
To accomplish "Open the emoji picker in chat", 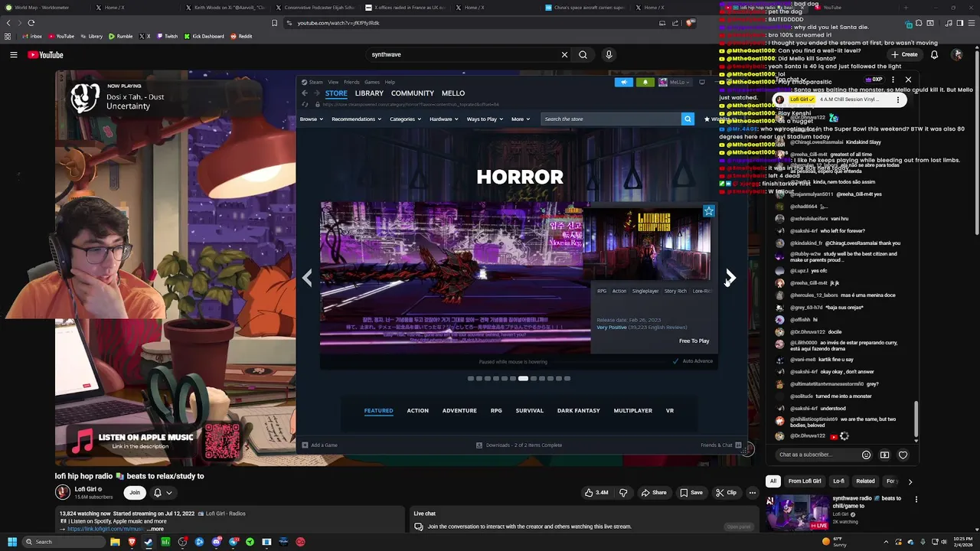I will (x=866, y=455).
